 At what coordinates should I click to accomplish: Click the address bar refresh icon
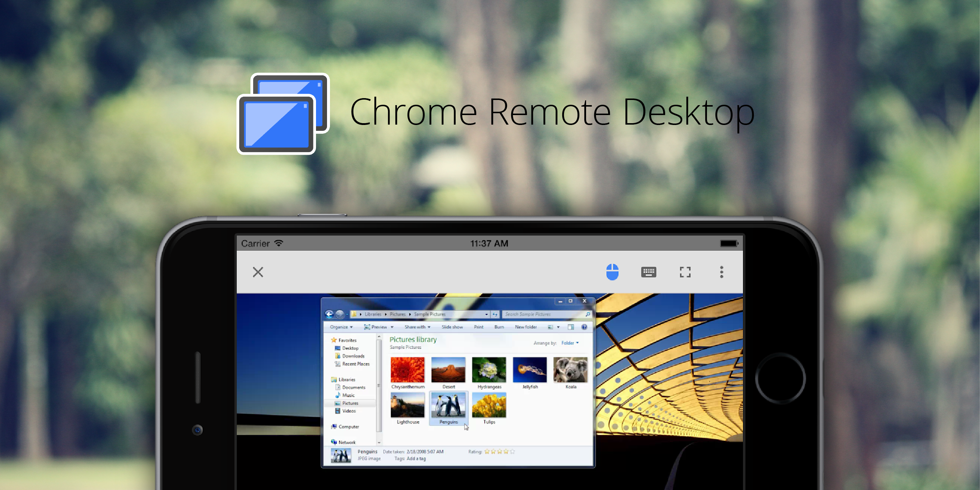tap(495, 314)
